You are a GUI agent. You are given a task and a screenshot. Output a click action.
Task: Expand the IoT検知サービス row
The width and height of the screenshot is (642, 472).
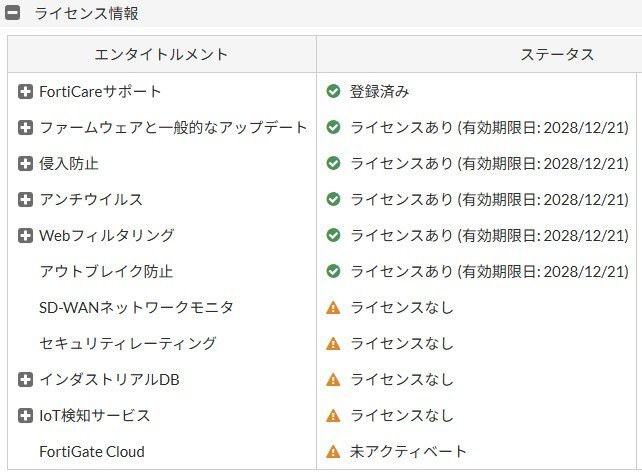click(26, 416)
